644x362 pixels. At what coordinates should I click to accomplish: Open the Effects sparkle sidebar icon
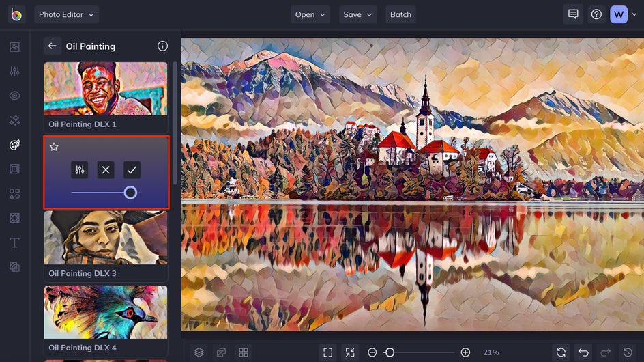[x=14, y=120]
